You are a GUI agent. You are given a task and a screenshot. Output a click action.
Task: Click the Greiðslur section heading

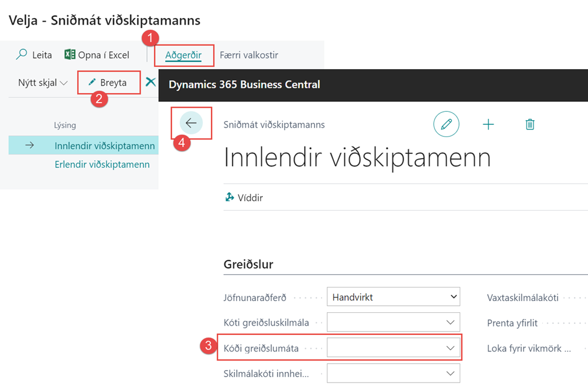(248, 264)
